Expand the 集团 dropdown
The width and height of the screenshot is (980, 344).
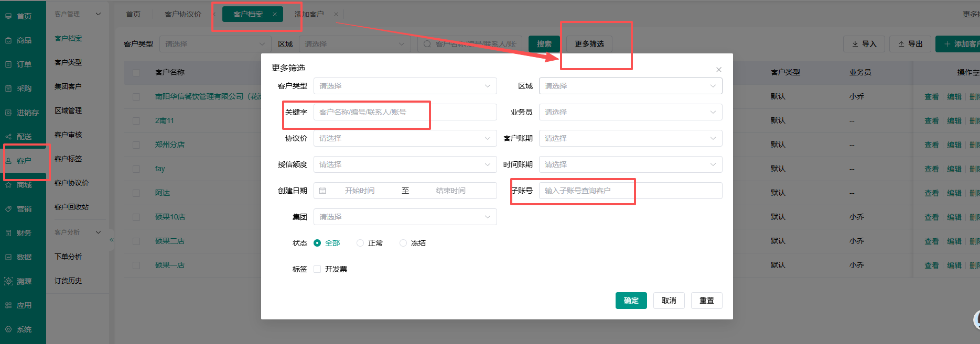point(405,217)
